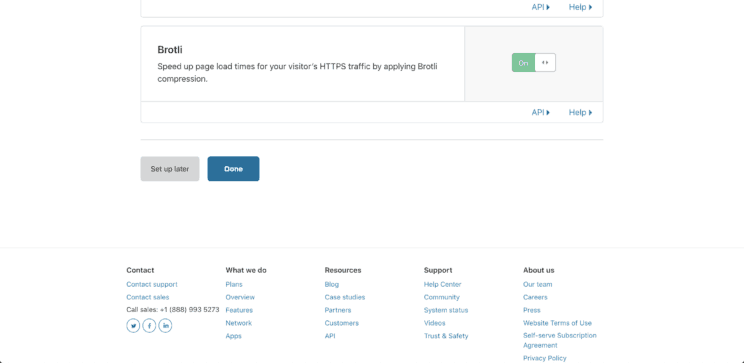
Task: Open the Contact sales link
Action: pyautogui.click(x=148, y=297)
